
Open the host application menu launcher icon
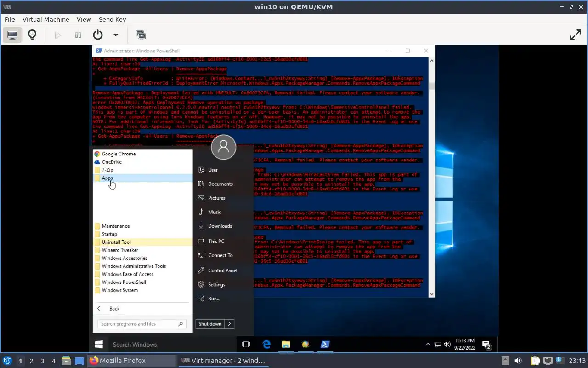point(7,361)
